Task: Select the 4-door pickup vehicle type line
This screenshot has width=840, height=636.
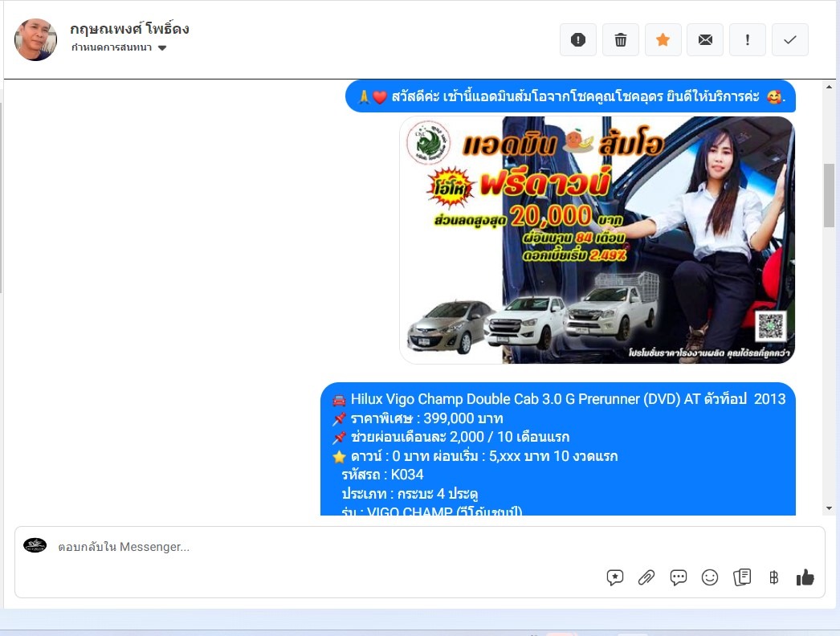Action: (410, 494)
